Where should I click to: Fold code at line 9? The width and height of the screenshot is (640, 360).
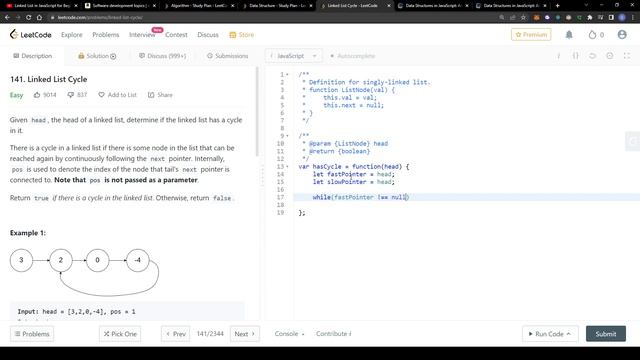click(x=287, y=136)
